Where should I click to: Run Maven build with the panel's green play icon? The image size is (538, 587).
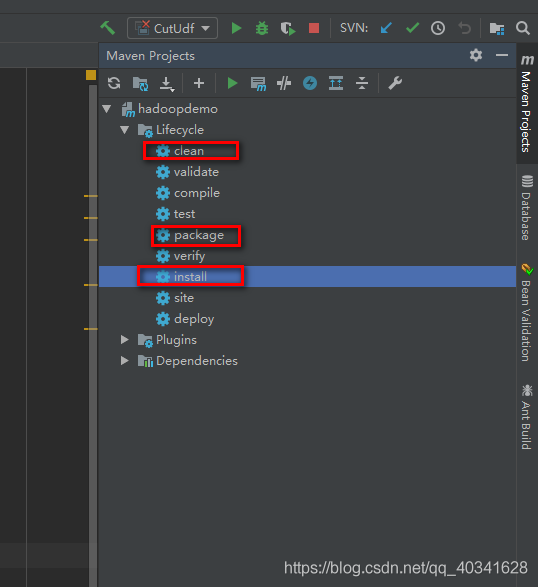pyautogui.click(x=232, y=83)
